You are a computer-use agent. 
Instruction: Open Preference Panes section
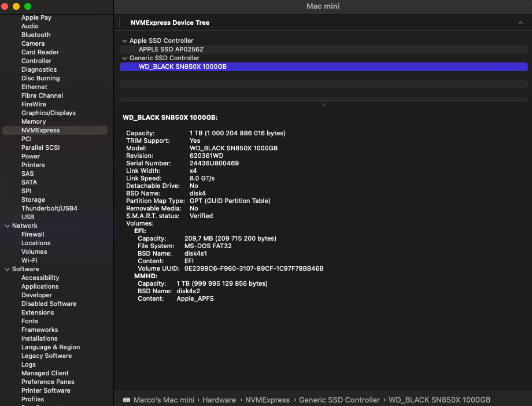(x=48, y=382)
